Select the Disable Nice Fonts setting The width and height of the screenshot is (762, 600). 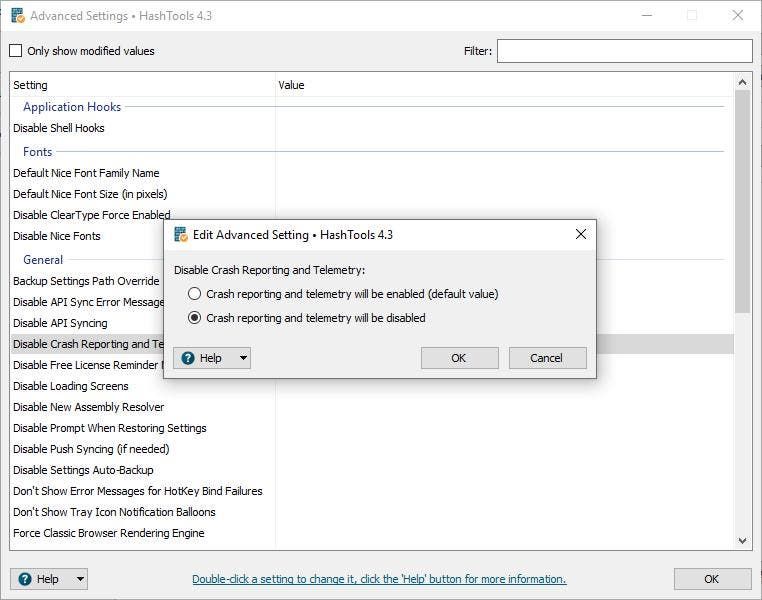pyautogui.click(x=56, y=236)
